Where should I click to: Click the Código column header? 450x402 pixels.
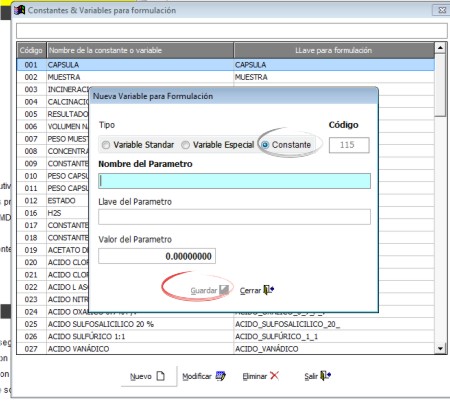tap(31, 50)
